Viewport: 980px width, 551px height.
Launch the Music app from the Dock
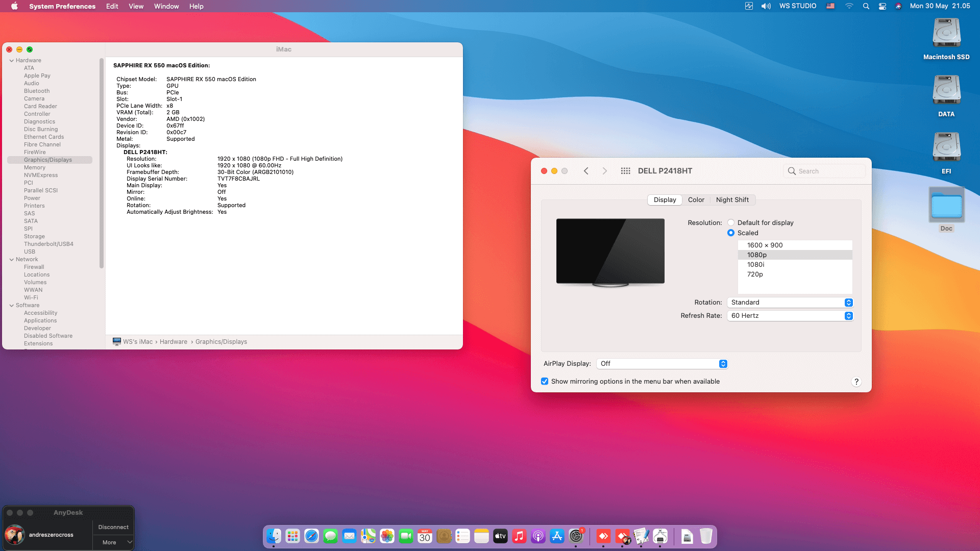[519, 536]
